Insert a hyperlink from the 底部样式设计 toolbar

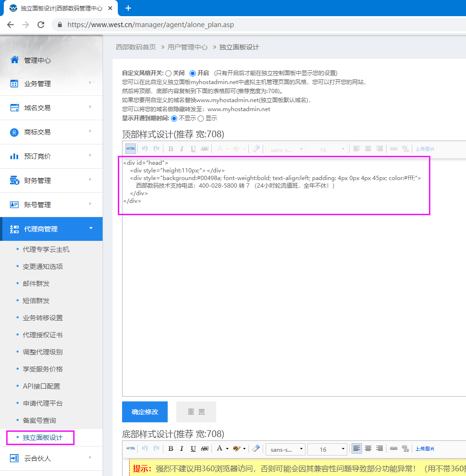394,448
